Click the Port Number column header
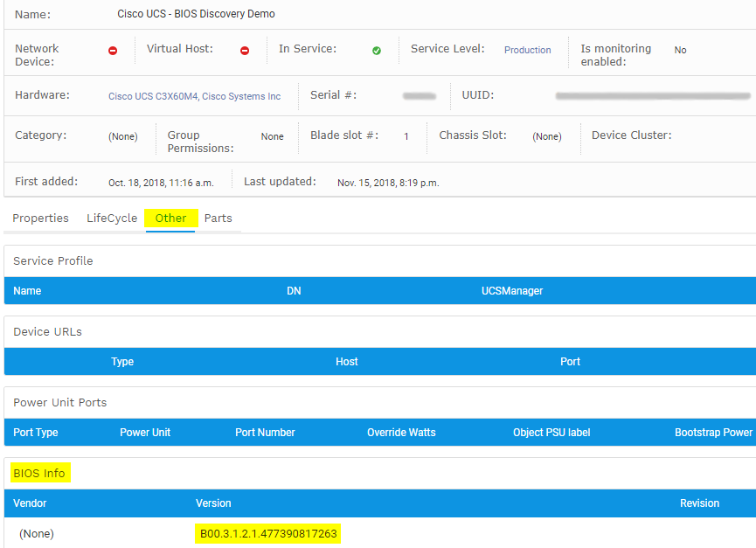 pos(265,433)
